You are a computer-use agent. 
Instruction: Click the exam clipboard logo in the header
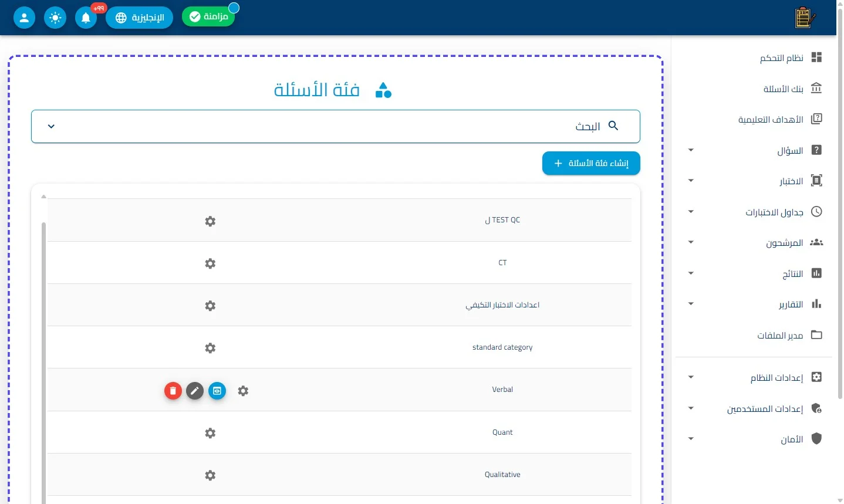[x=805, y=18]
